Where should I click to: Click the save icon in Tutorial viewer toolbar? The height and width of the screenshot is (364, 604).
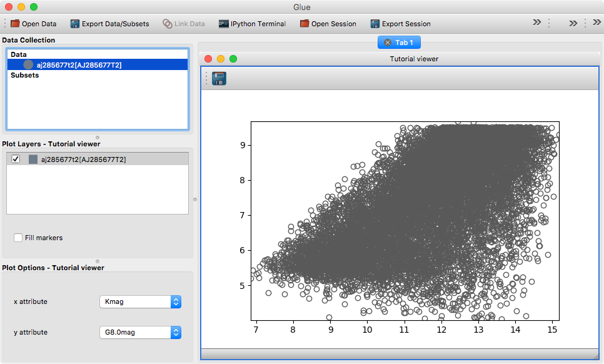click(x=219, y=78)
